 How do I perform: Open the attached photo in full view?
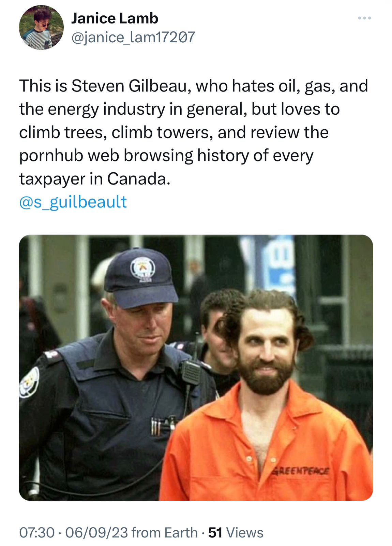196,368
